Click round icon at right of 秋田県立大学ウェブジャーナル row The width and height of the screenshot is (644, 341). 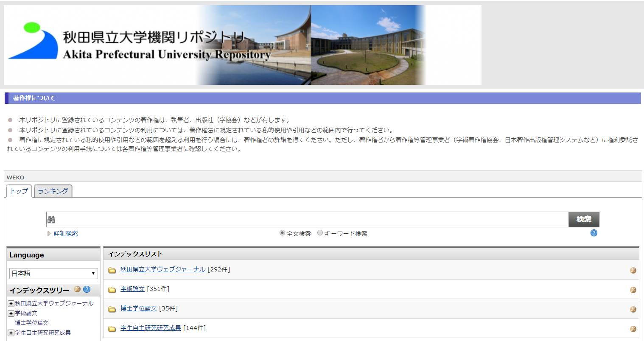click(x=633, y=270)
